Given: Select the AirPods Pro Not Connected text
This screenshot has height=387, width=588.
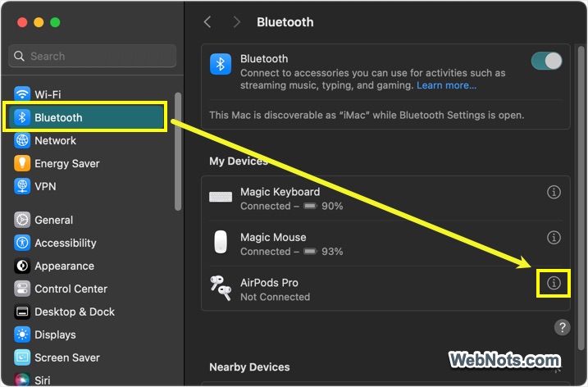Looking at the screenshot, I should 276,297.
